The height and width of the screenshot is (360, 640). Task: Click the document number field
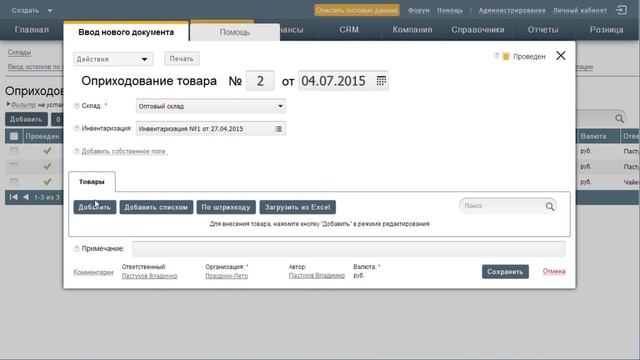pyautogui.click(x=260, y=81)
